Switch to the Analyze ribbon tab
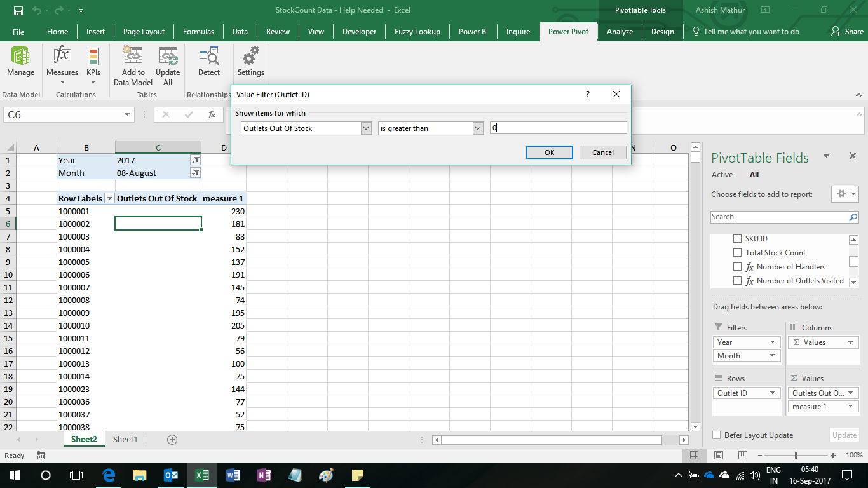This screenshot has height=488, width=868. (620, 32)
